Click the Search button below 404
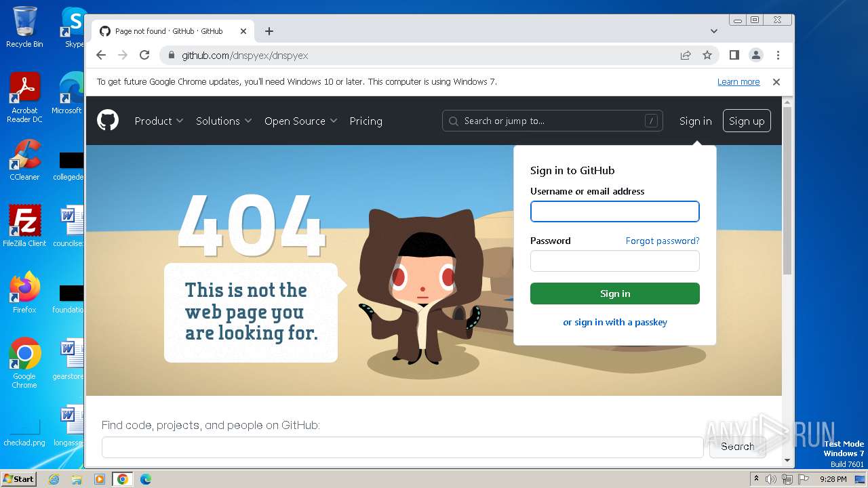Viewport: 868px width, 488px height. tap(738, 447)
